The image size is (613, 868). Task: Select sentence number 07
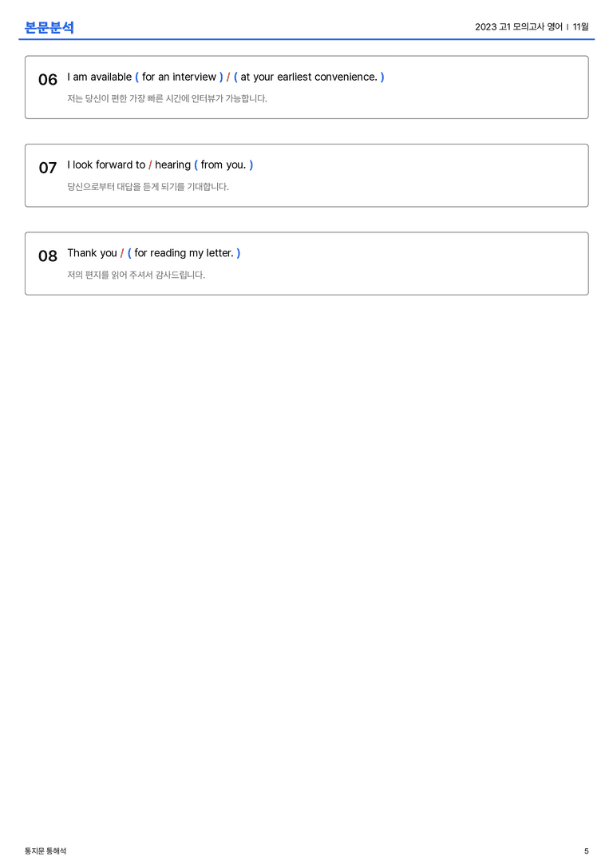click(48, 168)
